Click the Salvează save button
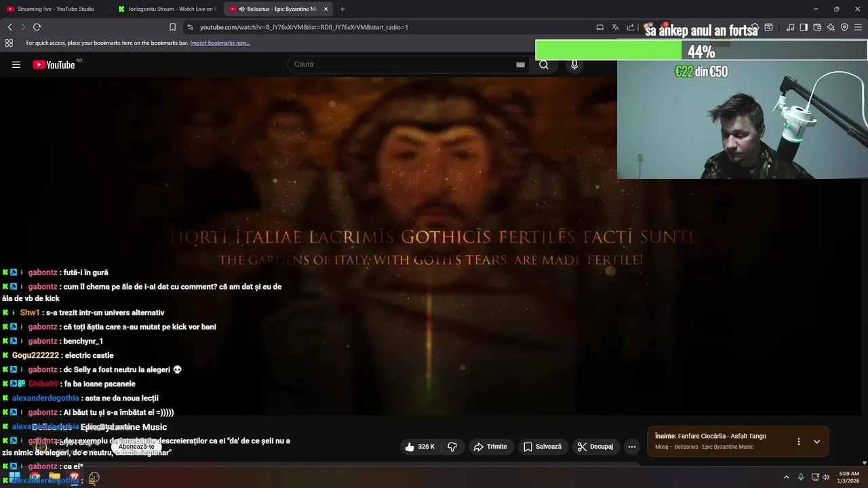Screen dimensions: 868x488 [542, 447]
